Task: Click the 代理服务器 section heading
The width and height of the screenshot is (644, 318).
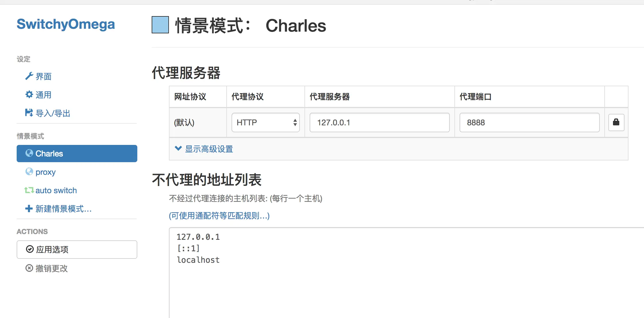Action: point(186,72)
